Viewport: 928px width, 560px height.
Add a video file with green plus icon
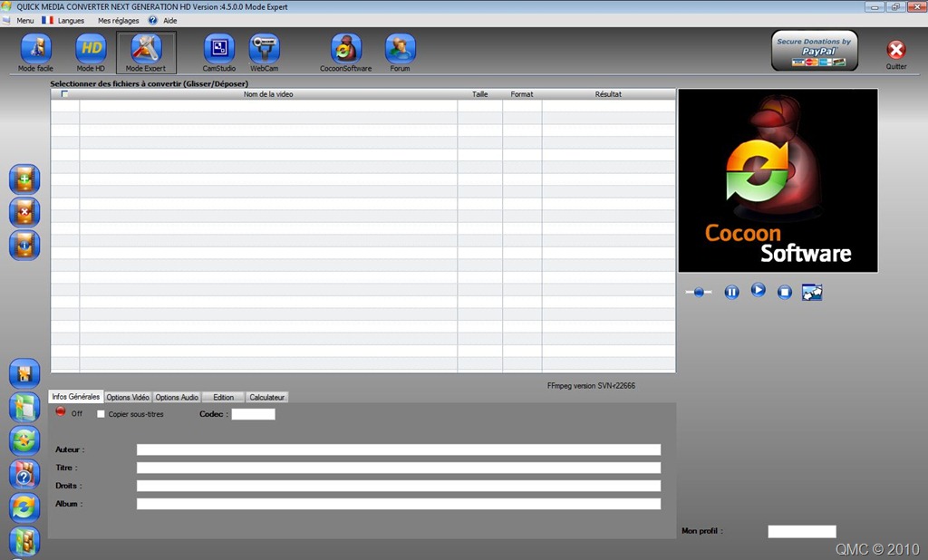click(24, 179)
